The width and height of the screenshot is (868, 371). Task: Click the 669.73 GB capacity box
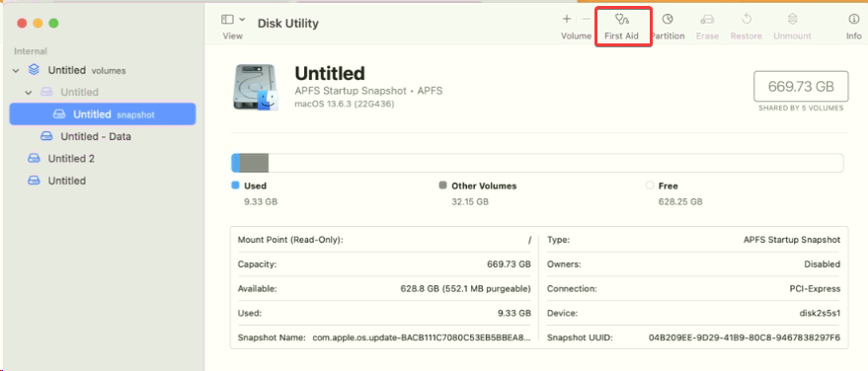coord(801,86)
